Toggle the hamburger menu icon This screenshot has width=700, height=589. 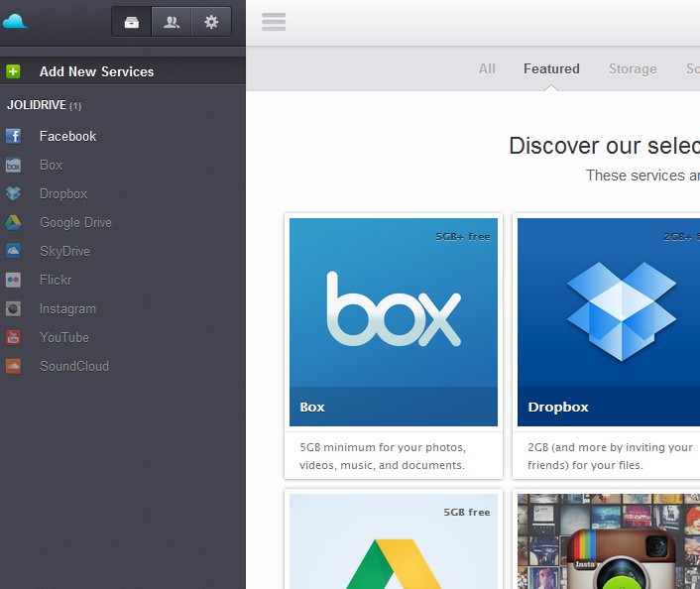(274, 22)
